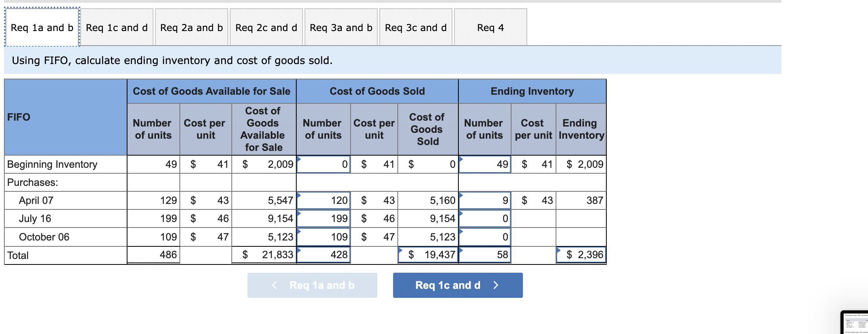Click October 06 units available value 109
868x334 pixels.
coord(168,237)
